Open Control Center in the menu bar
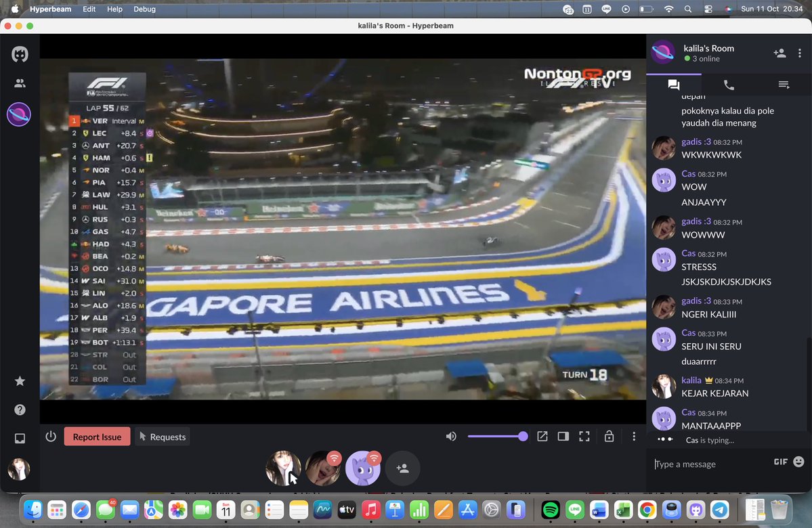 (708, 9)
